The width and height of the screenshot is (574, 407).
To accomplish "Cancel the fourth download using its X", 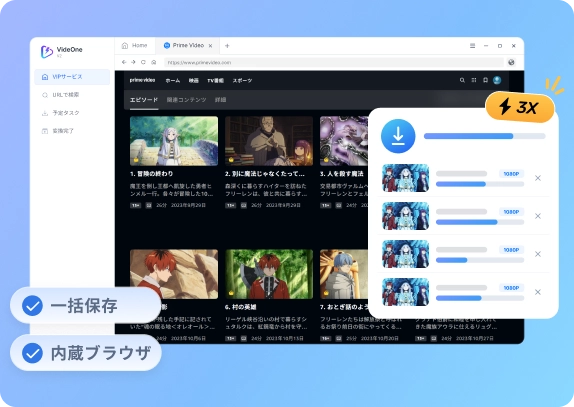I will click(538, 292).
